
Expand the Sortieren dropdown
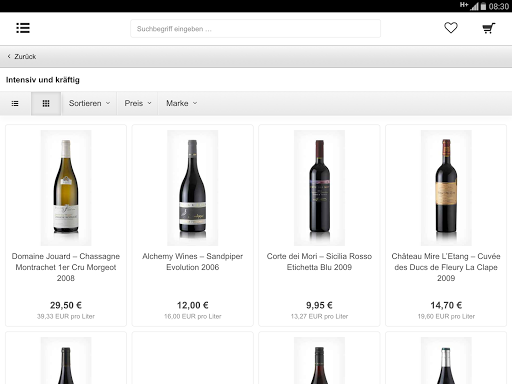pos(89,103)
